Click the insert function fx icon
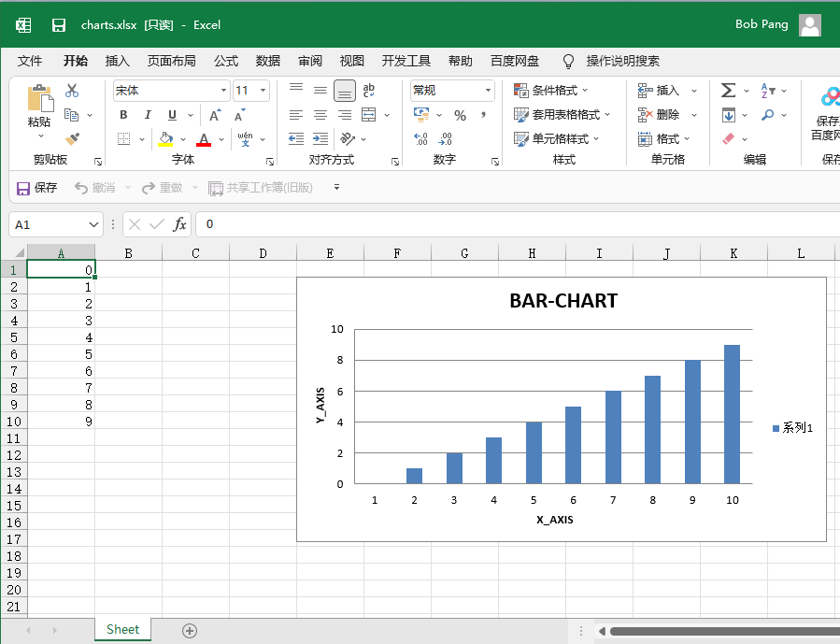 [179, 224]
